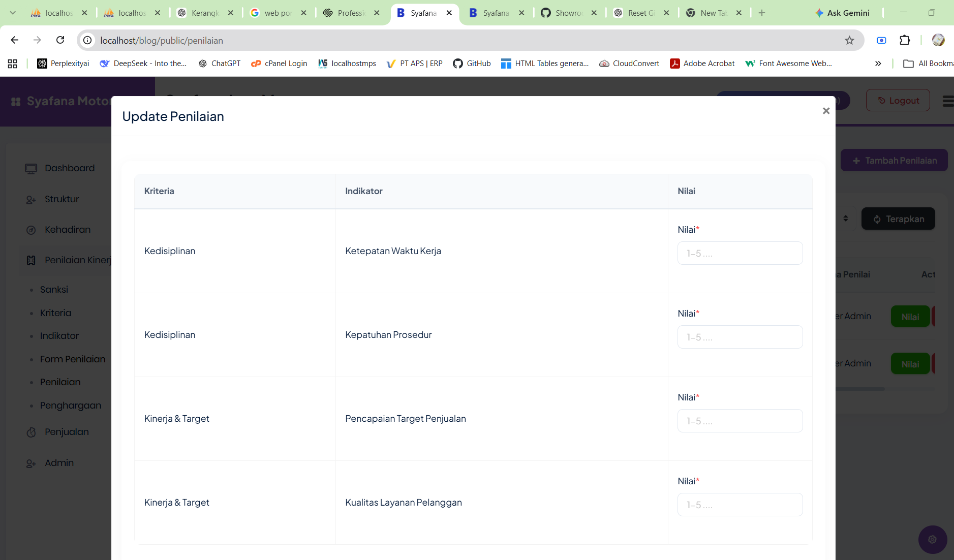The image size is (954, 560).
Task: Open the Perplexityai bookmark
Action: pyautogui.click(x=64, y=64)
